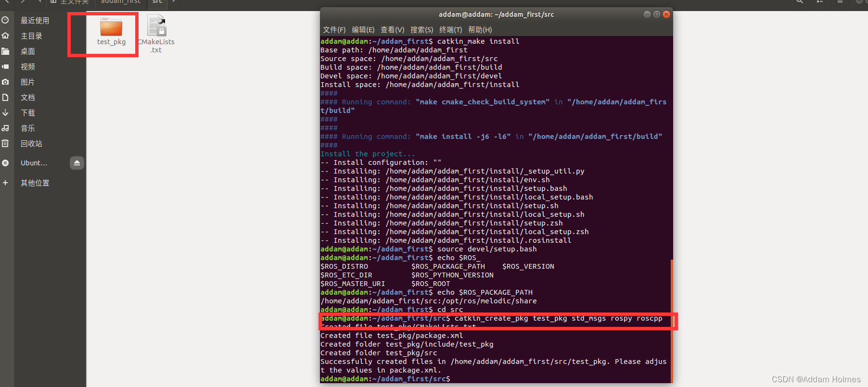Eject the Ubunt... disc volume
Screen dimensions: 868x387
[77, 163]
